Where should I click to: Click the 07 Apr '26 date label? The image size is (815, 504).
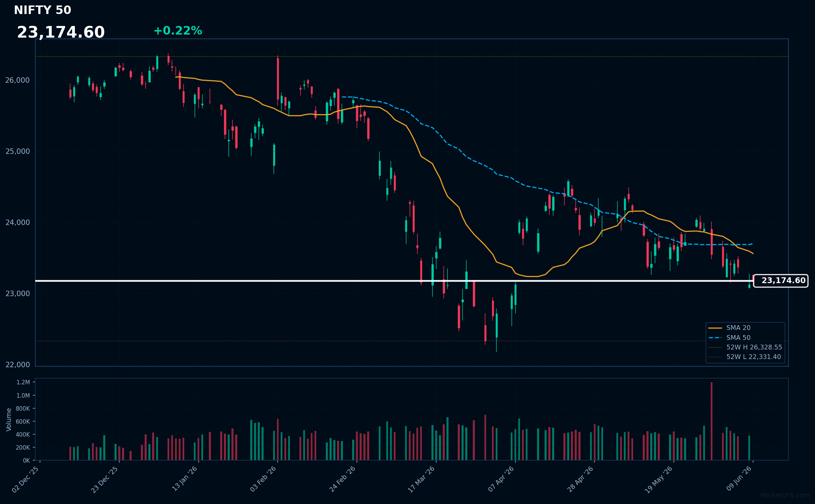(x=501, y=479)
